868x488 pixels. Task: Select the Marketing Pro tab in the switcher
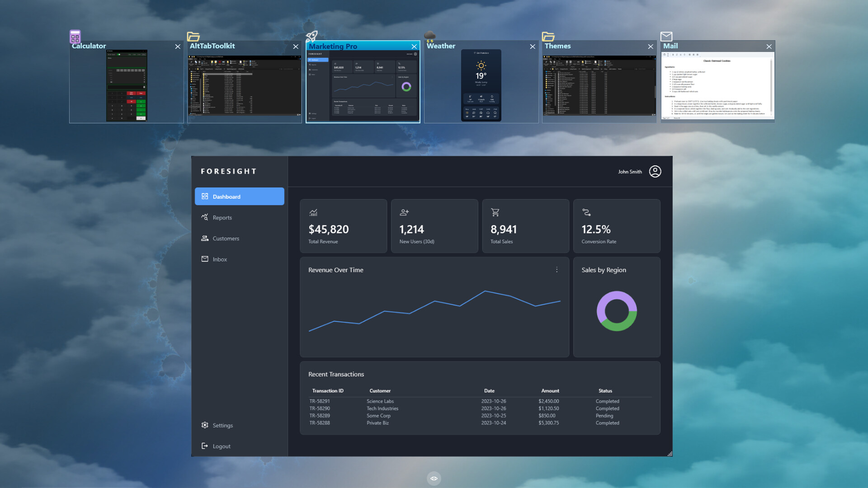click(x=363, y=85)
